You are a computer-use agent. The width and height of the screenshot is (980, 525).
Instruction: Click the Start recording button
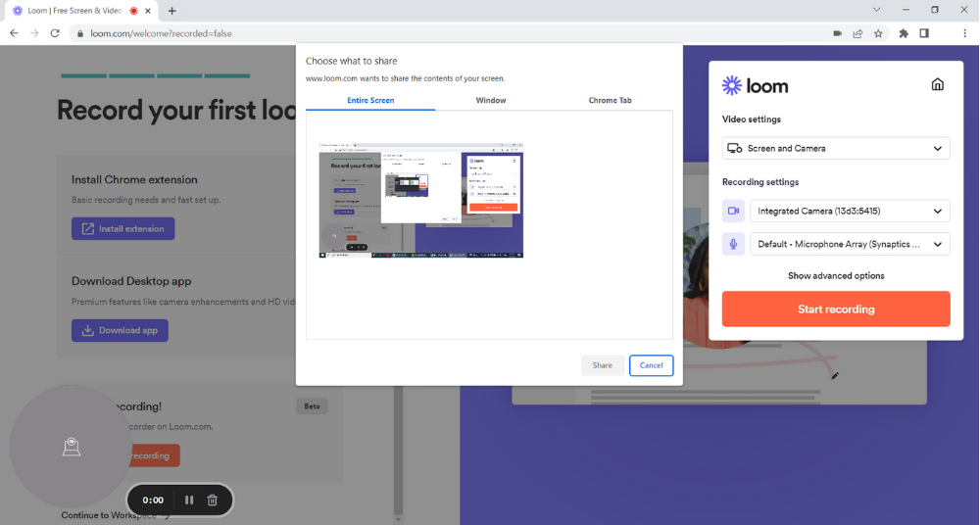tap(836, 309)
